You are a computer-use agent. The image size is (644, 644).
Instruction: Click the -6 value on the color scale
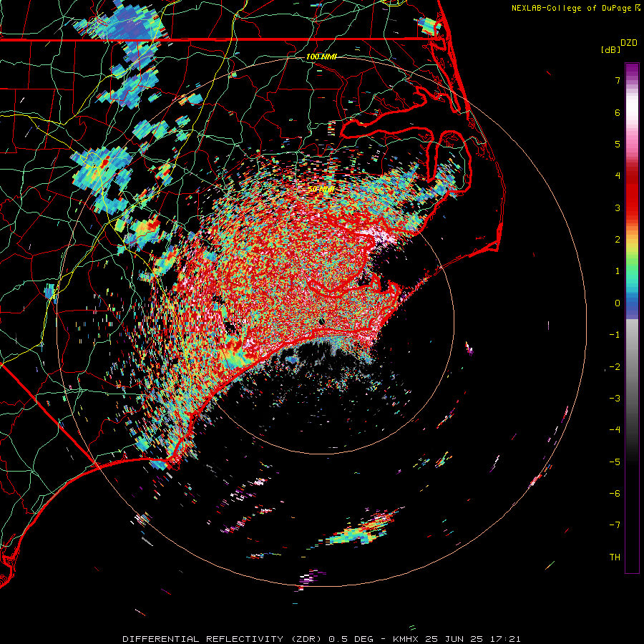[615, 494]
